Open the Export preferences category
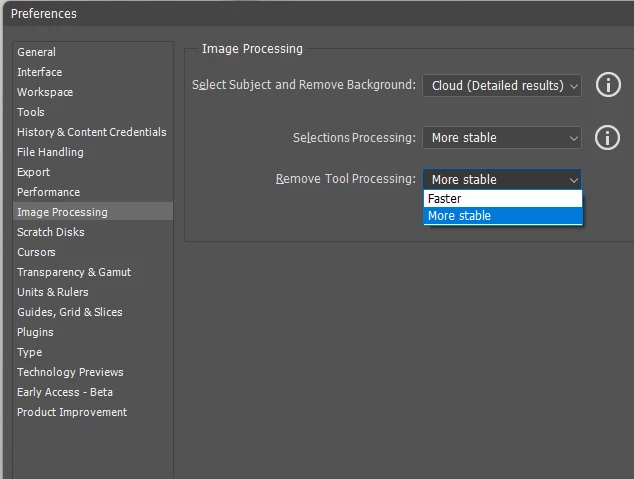 tap(34, 172)
